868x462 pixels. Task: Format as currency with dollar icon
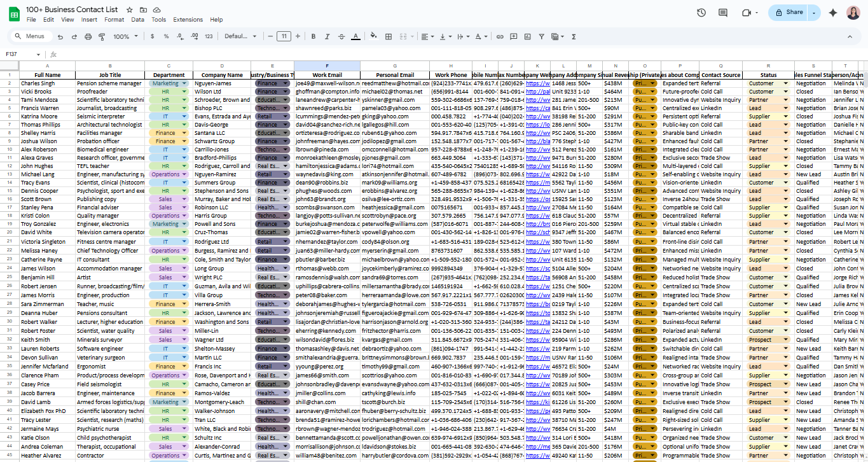[x=152, y=37]
